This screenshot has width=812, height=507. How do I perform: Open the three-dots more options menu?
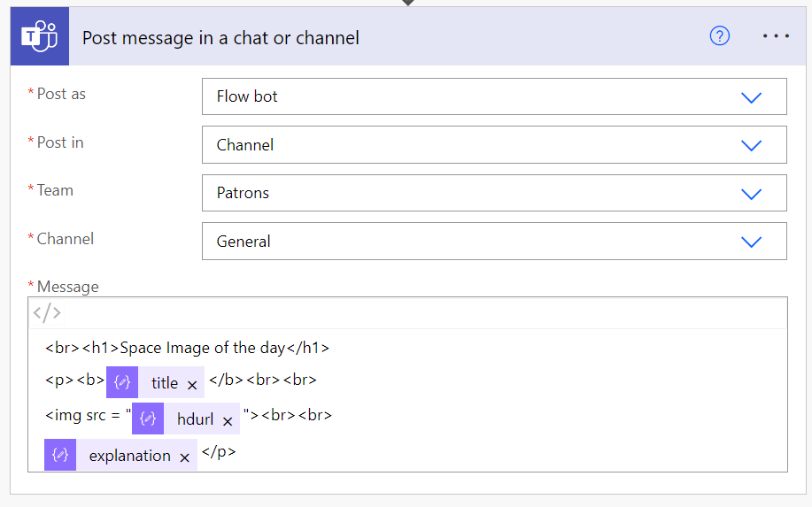775,36
